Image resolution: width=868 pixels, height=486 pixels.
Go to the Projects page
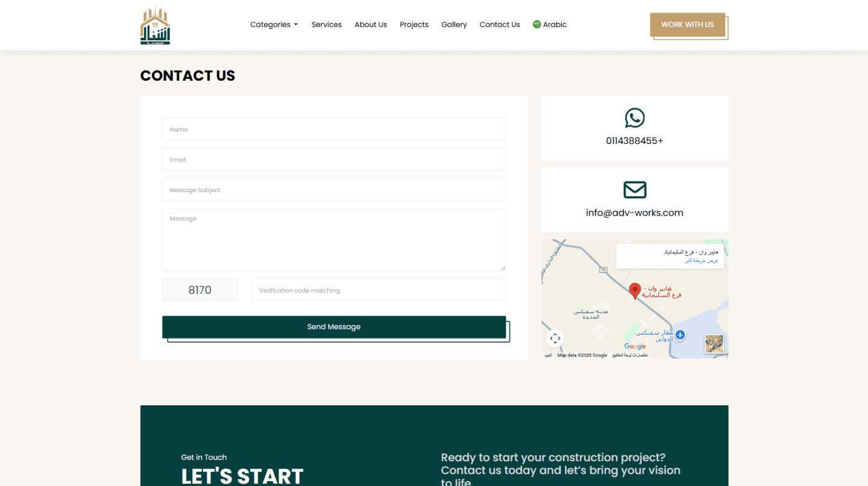click(414, 25)
